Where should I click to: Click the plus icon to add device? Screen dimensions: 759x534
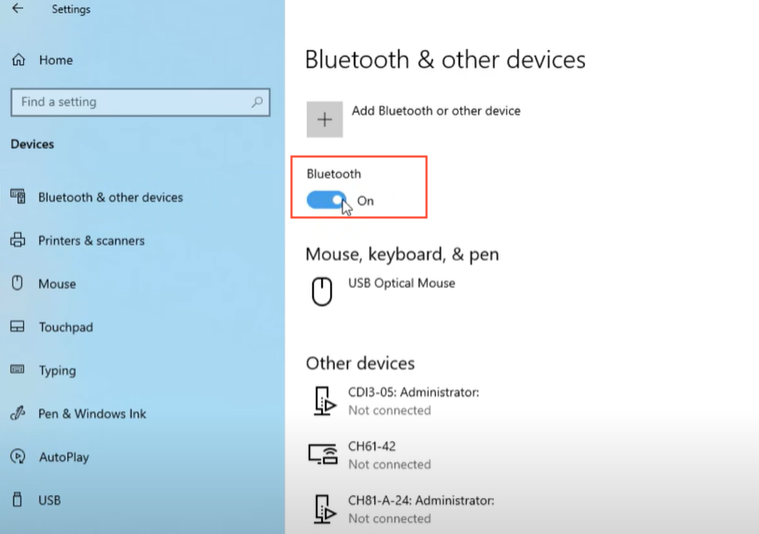324,120
